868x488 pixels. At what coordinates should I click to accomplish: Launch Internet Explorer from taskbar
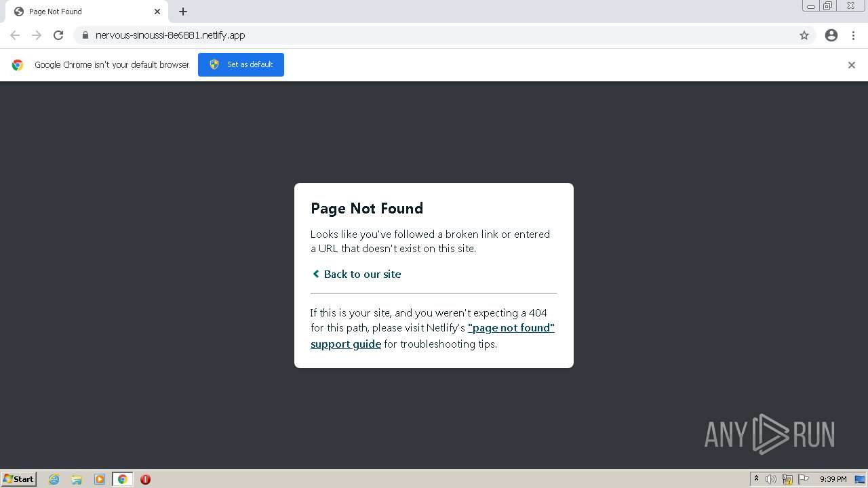54,479
